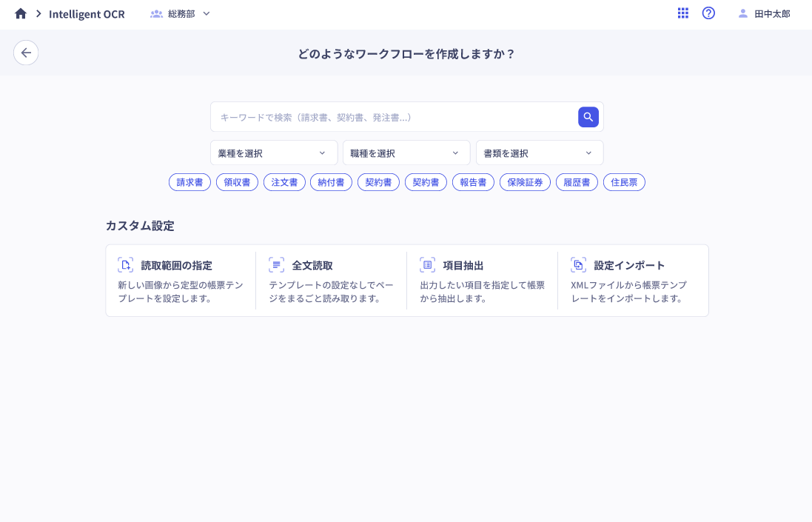Go back using the arrow button
This screenshot has height=522, width=812.
click(26, 53)
